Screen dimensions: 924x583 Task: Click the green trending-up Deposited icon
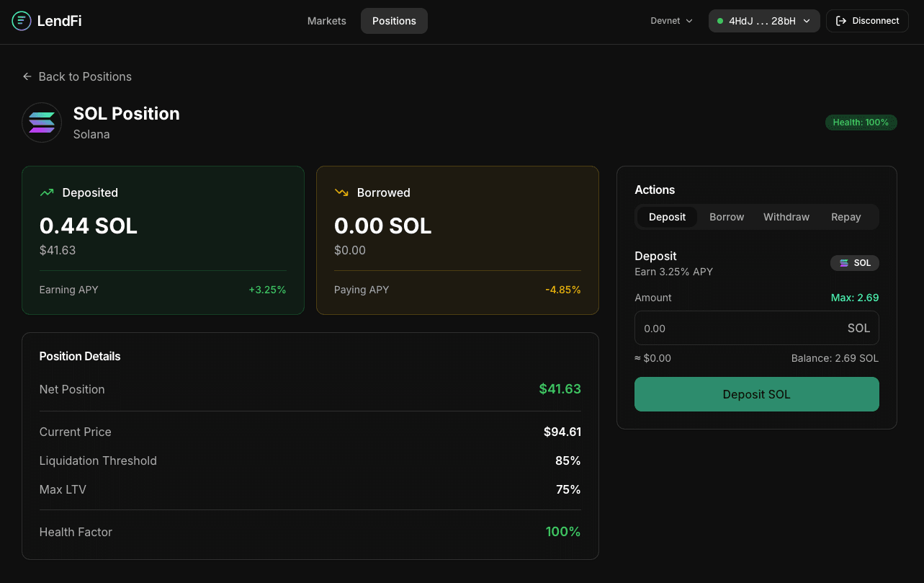pos(47,192)
